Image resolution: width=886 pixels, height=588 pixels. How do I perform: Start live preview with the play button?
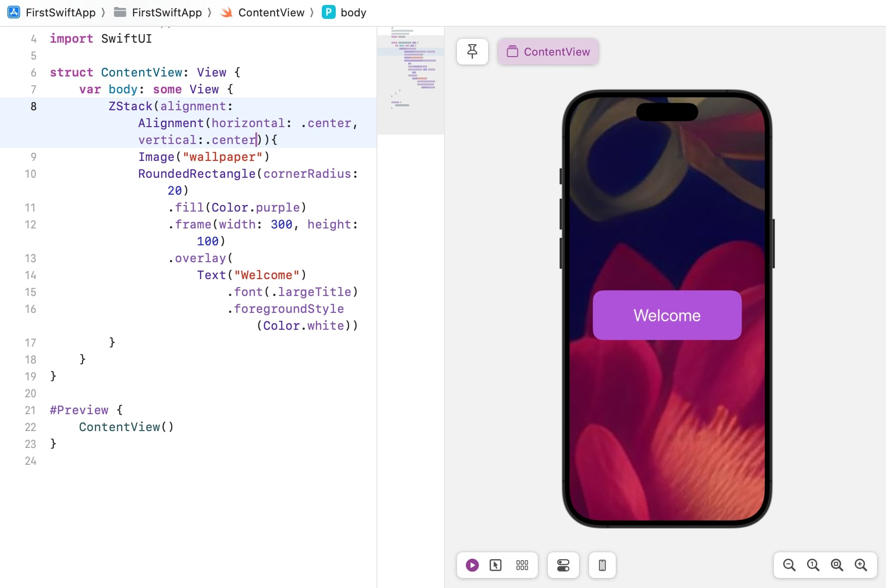point(472,565)
